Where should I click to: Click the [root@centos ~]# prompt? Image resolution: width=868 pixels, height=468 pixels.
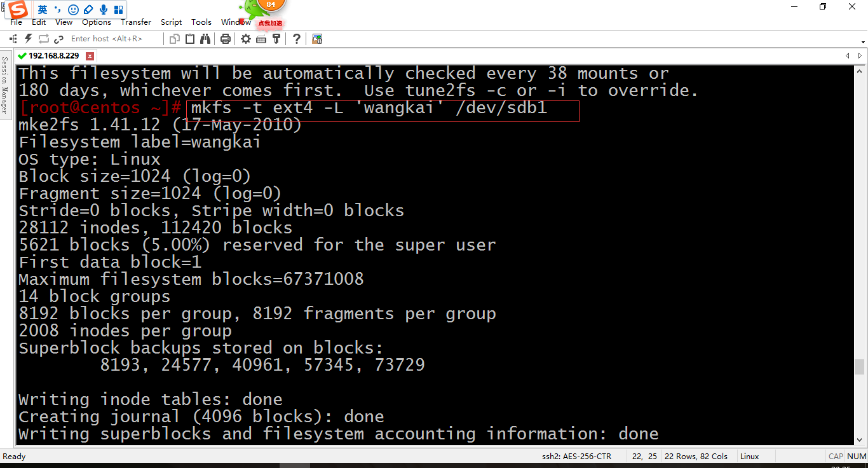(x=100, y=107)
